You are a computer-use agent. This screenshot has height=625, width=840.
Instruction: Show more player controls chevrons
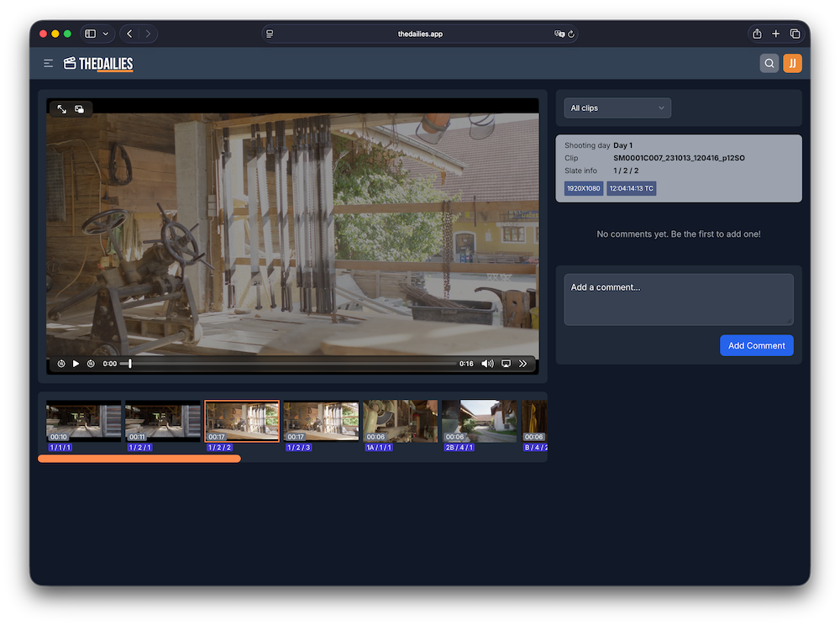(x=522, y=364)
